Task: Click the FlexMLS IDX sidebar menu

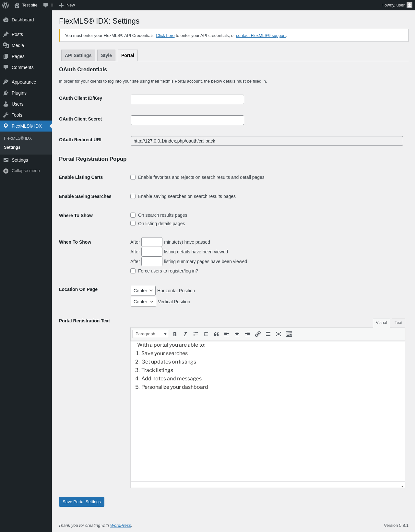Action: pyautogui.click(x=26, y=126)
